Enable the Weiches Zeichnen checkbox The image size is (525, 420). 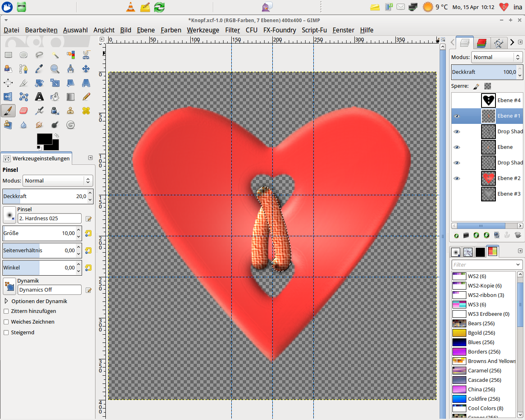pyautogui.click(x=6, y=322)
